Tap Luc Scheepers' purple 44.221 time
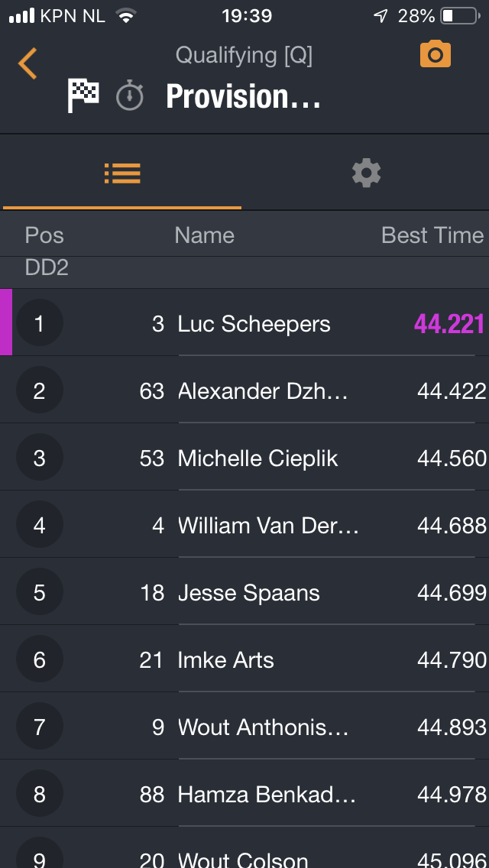Screen dimensions: 489x868 (449, 324)
